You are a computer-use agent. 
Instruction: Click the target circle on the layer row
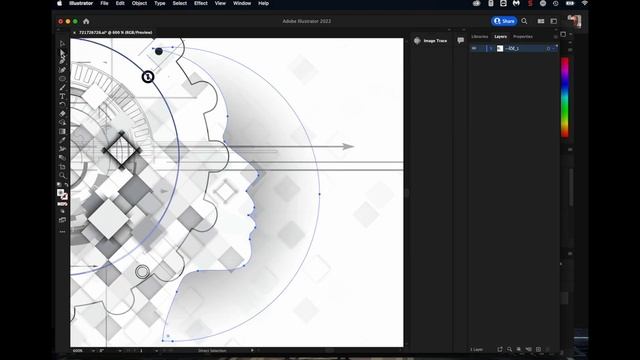(548, 49)
